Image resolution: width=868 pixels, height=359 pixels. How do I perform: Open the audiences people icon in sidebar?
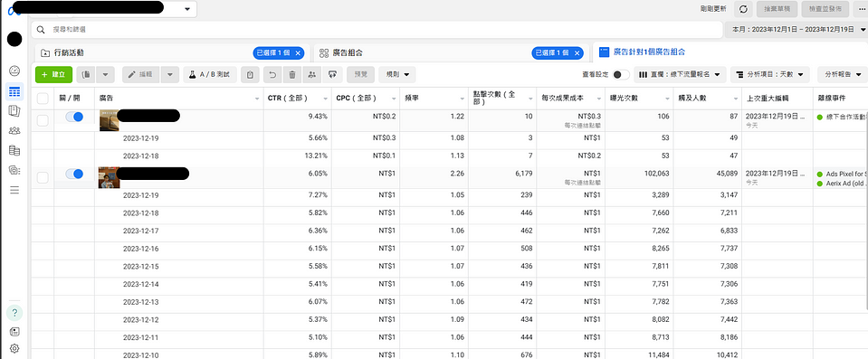coord(14,130)
